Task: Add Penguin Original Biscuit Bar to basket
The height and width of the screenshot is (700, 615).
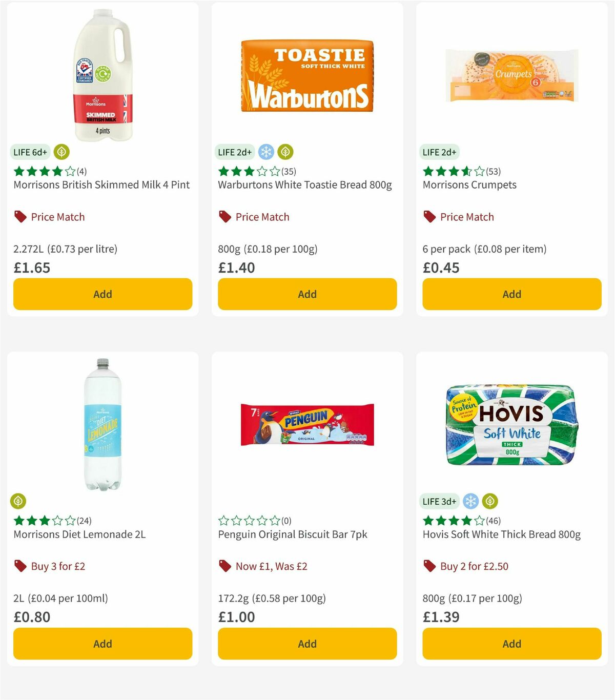Action: point(306,644)
